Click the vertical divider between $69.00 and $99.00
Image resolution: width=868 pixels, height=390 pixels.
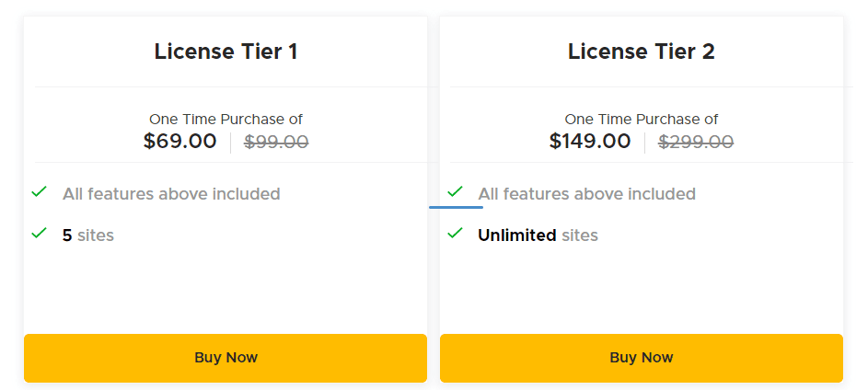(230, 143)
